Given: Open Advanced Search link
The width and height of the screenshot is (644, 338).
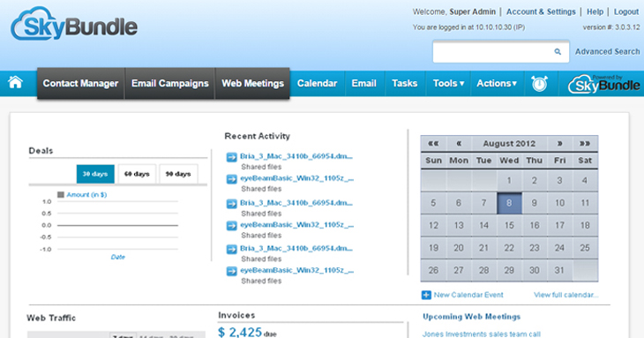Looking at the screenshot, I should click(608, 52).
